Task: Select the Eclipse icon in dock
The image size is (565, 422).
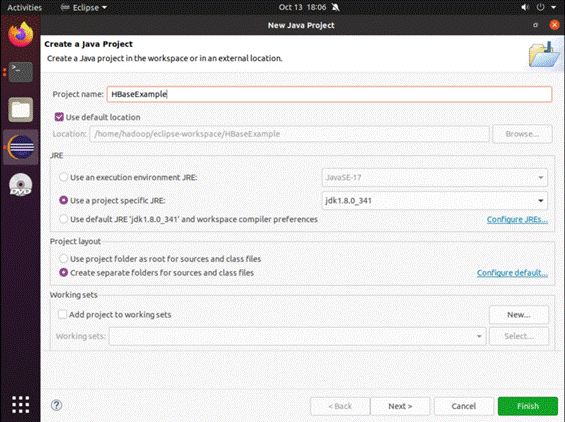Action: click(x=21, y=147)
